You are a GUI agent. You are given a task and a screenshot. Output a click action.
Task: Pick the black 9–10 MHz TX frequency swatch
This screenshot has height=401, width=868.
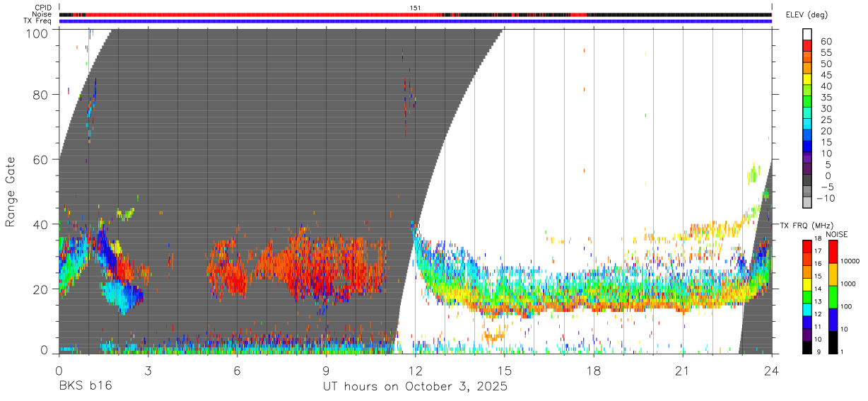(x=807, y=347)
